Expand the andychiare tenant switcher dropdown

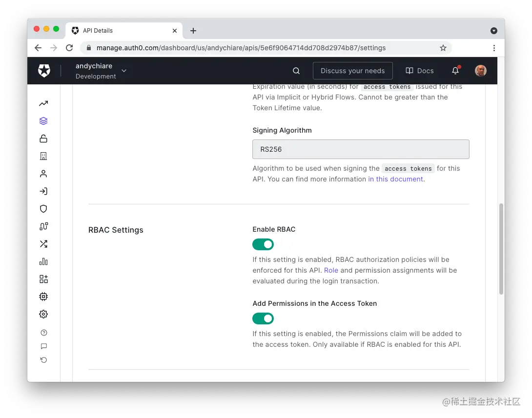click(123, 70)
